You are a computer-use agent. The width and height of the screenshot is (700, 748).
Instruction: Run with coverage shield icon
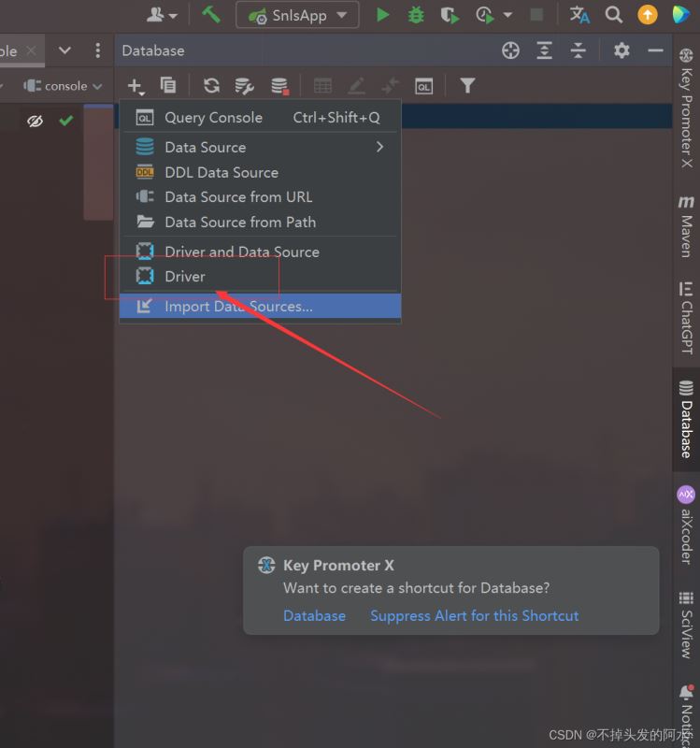coord(450,15)
